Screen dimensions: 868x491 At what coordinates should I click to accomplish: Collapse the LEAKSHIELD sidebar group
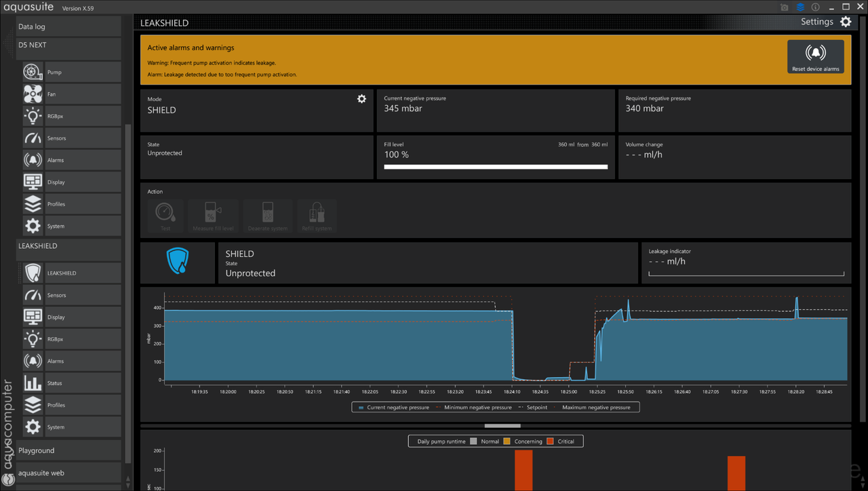[x=68, y=250]
